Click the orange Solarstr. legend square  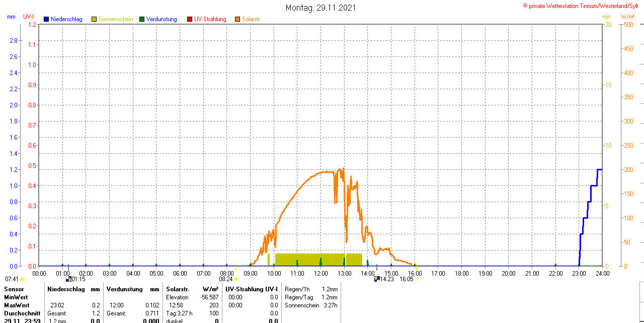[x=237, y=19]
